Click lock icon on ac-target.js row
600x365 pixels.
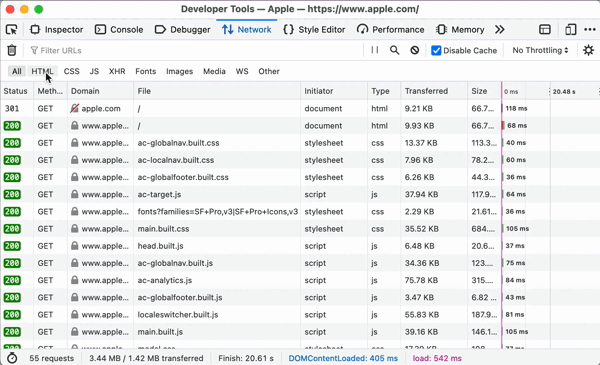[75, 194]
